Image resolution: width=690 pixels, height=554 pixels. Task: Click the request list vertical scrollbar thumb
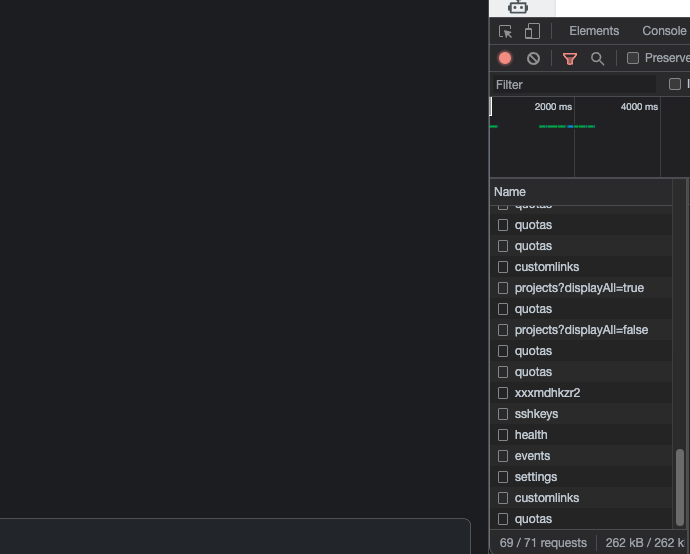(x=680, y=487)
